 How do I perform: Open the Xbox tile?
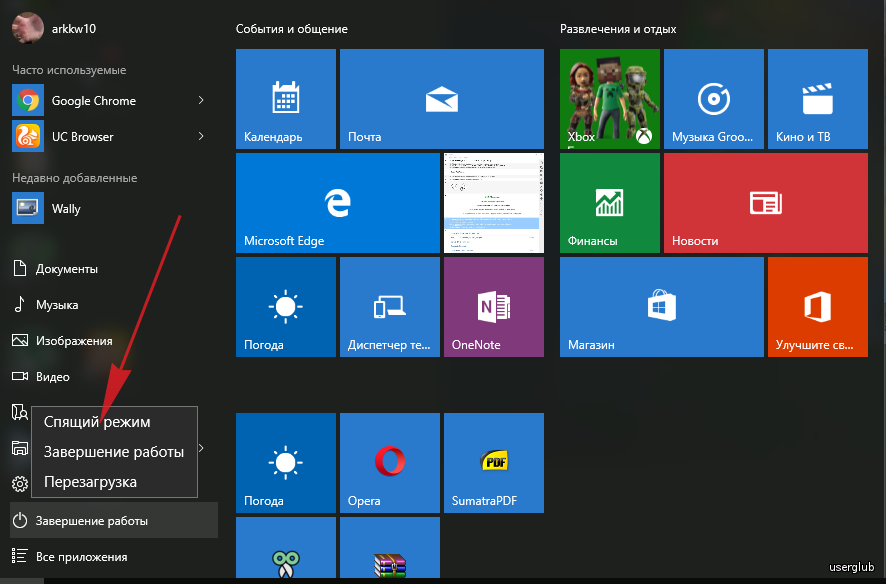point(610,99)
